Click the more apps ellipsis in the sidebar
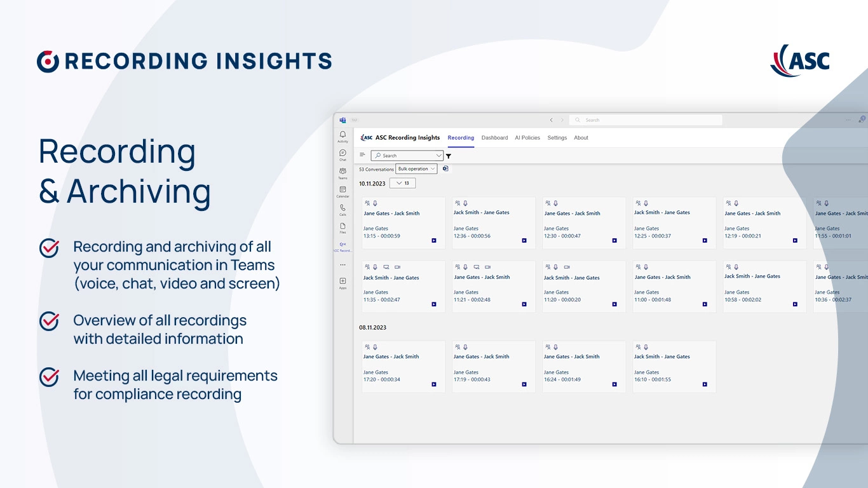This screenshot has width=868, height=488. (x=343, y=264)
